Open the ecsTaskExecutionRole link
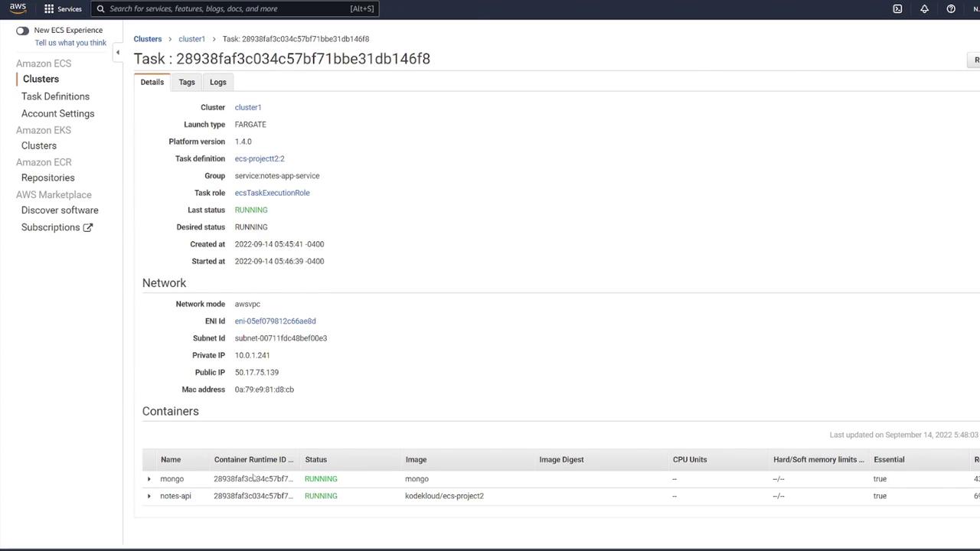980x551 pixels. 273,193
